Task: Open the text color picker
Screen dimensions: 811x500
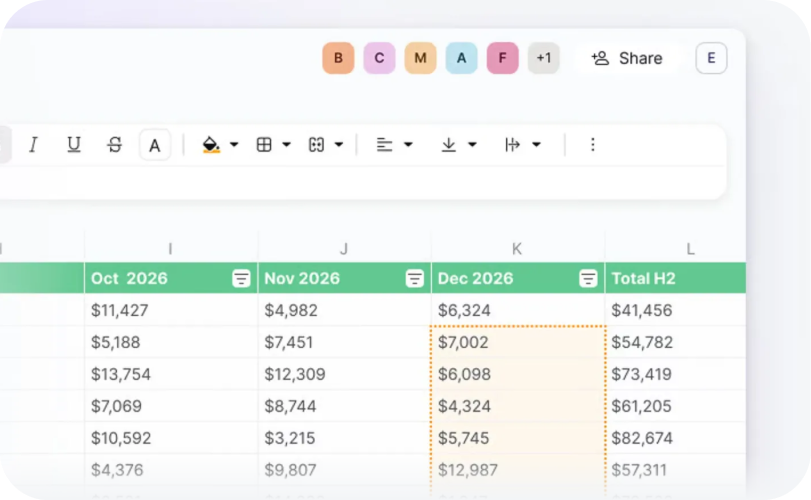Action: tap(155, 145)
